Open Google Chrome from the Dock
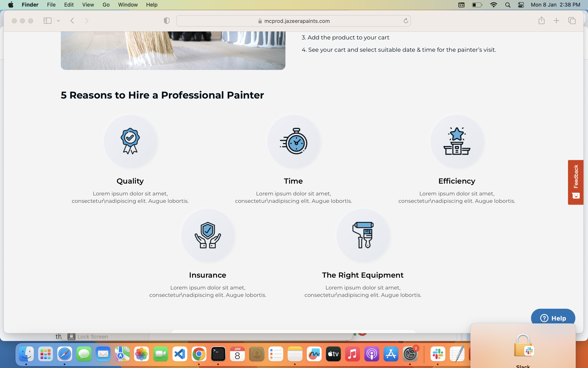This screenshot has width=588, height=368. (x=199, y=354)
